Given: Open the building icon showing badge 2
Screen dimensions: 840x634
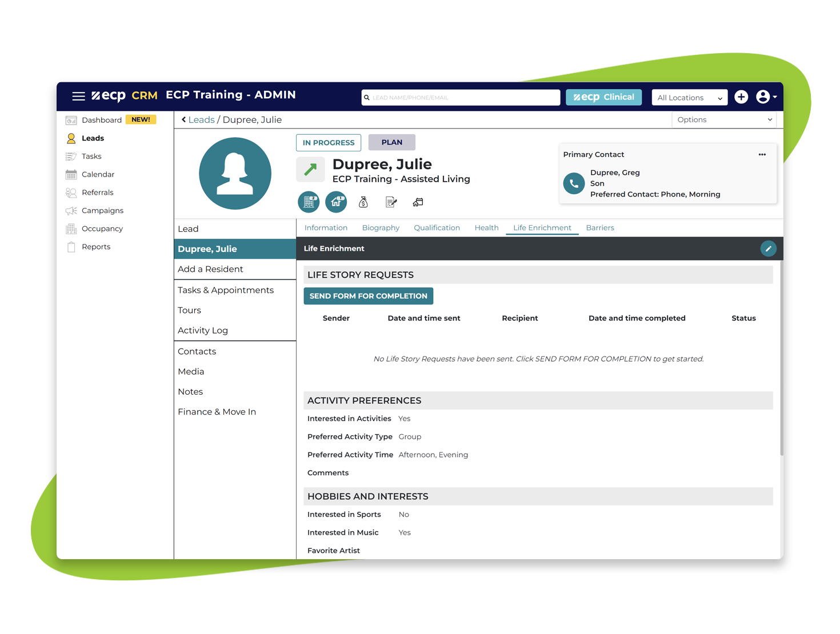Looking at the screenshot, I should click(x=309, y=202).
